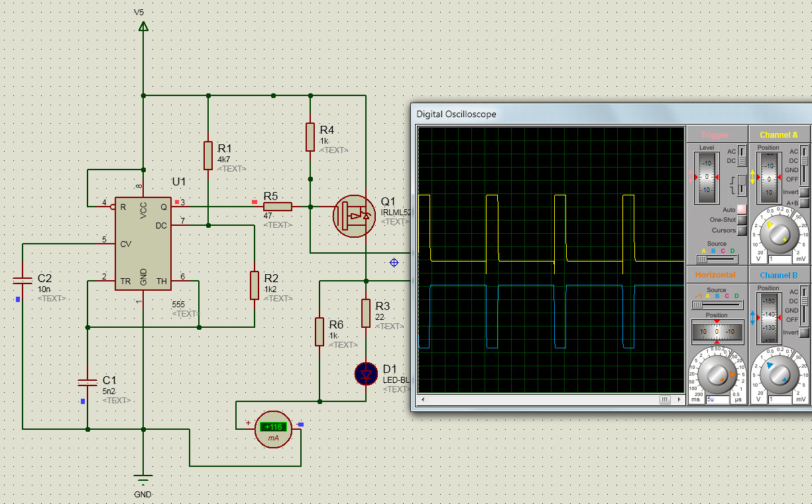Click the Channel A yellow position arrows
This screenshot has height=504, width=812.
pos(752,177)
